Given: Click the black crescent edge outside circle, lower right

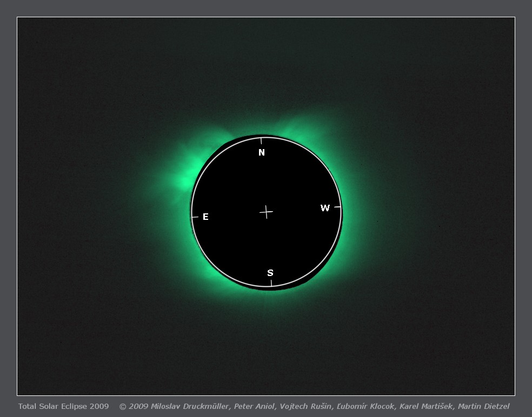Looking at the screenshot, I should point(323,270).
